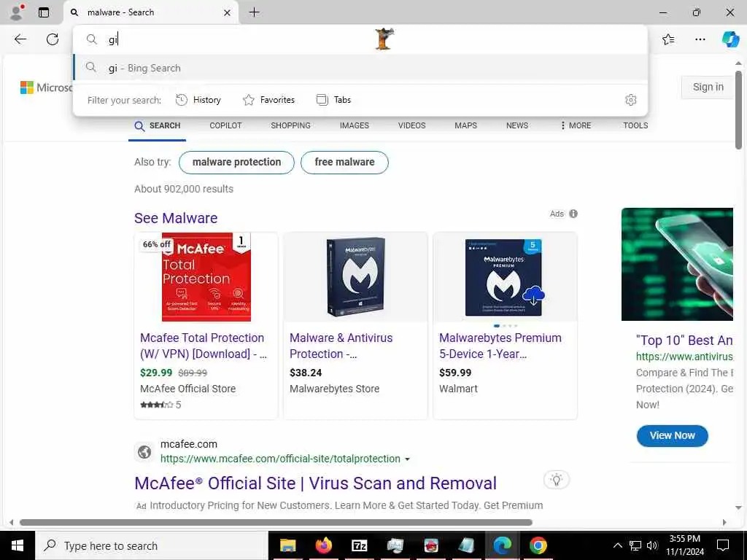This screenshot has height=560, width=747.
Task: Switch to the MAPS search tab
Action: [x=465, y=125]
